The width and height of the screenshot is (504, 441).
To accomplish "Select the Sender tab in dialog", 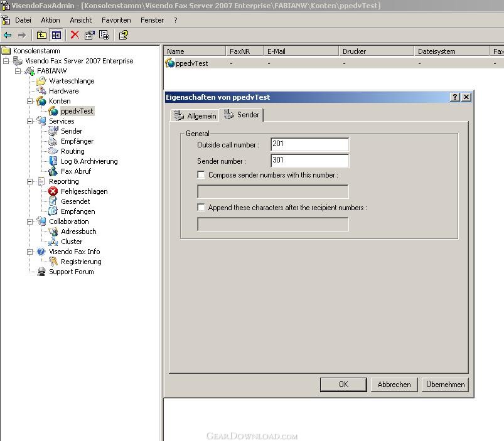I will coord(242,115).
